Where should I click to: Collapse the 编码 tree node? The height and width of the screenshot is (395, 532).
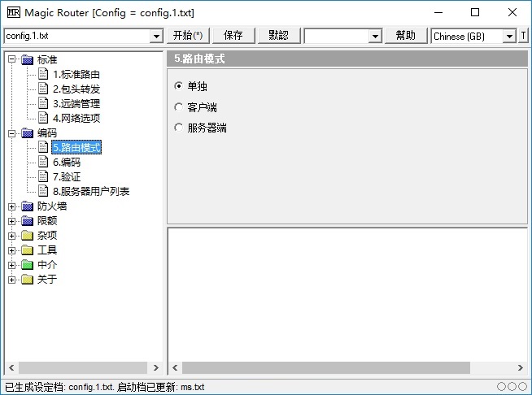pyautogui.click(x=12, y=133)
